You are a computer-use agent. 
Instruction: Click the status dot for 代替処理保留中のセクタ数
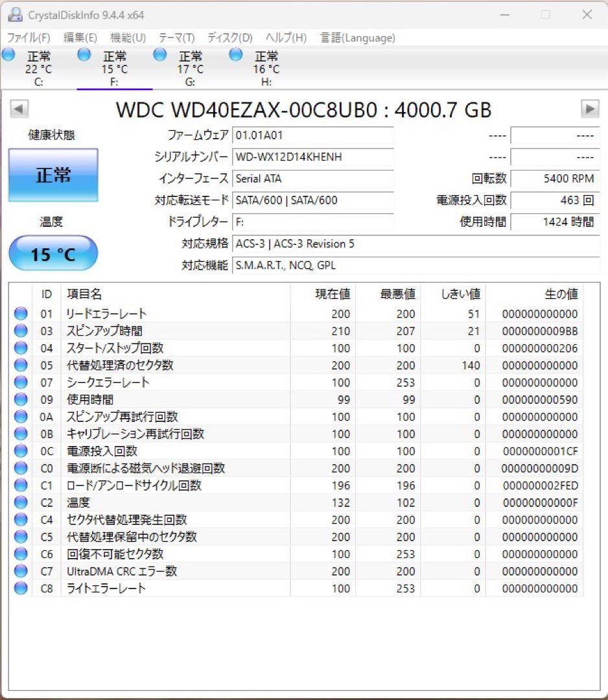point(20,537)
